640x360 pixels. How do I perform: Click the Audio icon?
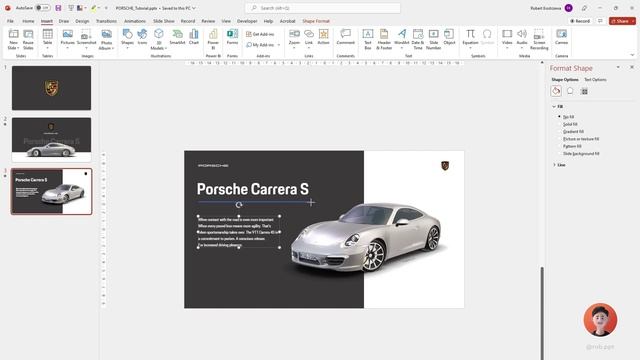522,34
